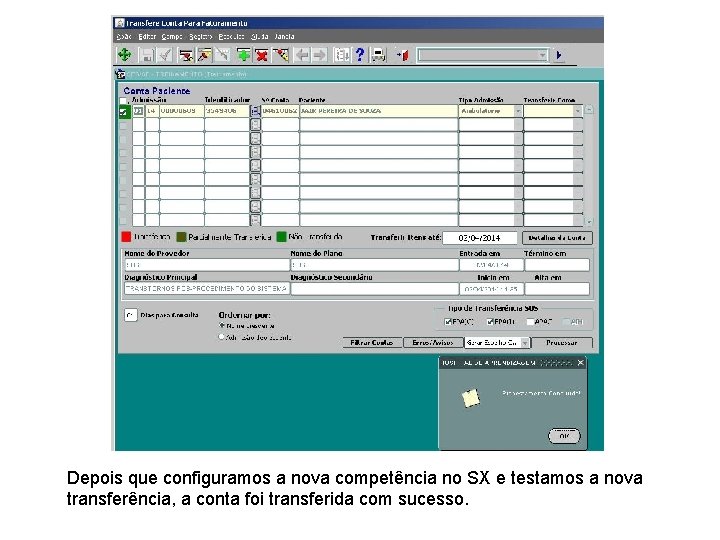
Task: Click the Detalhe da Conta button
Action: 557,238
